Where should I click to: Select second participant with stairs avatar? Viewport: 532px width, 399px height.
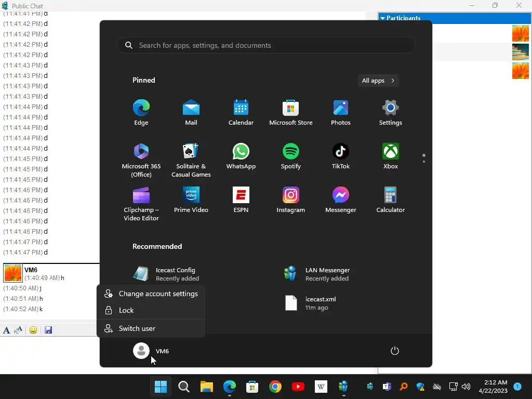521,52
